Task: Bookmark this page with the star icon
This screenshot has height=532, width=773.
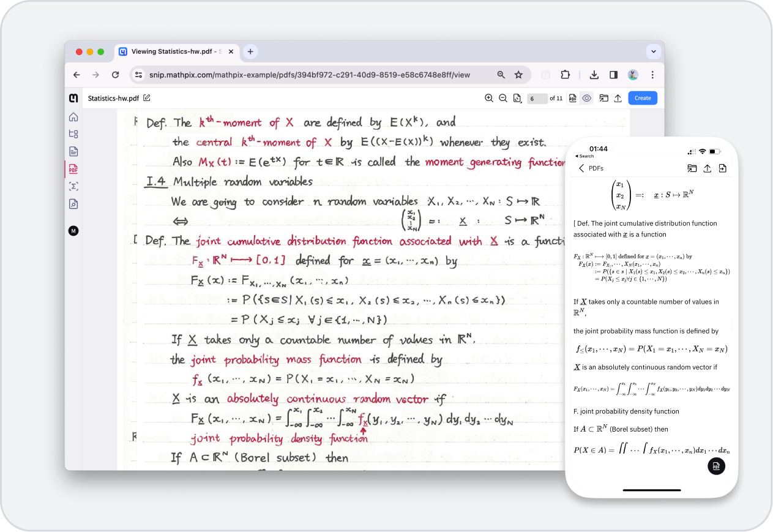Action: [518, 75]
